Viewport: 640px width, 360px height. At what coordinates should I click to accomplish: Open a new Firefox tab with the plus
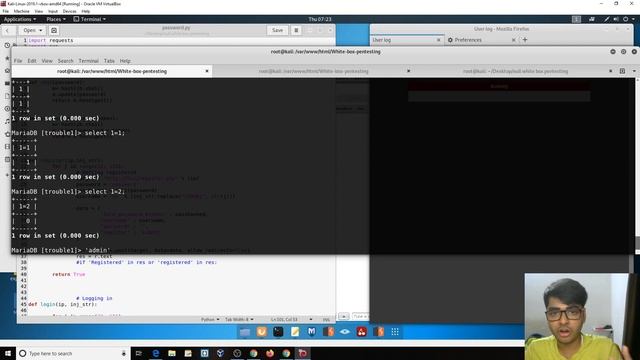click(x=525, y=40)
